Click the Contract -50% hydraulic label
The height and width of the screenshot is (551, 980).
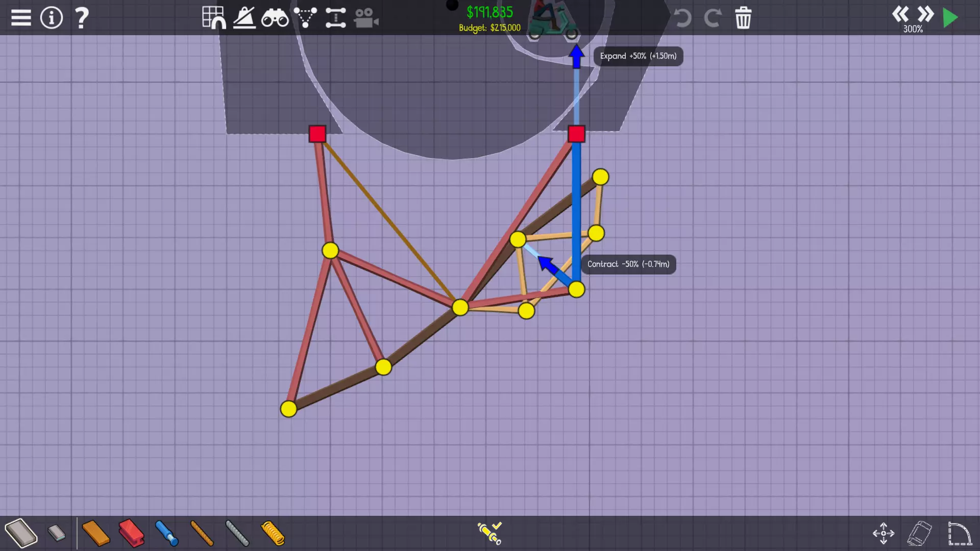[x=628, y=264]
